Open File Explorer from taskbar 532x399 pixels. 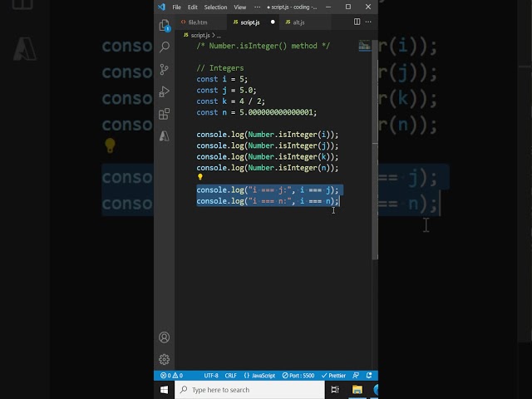click(x=357, y=390)
